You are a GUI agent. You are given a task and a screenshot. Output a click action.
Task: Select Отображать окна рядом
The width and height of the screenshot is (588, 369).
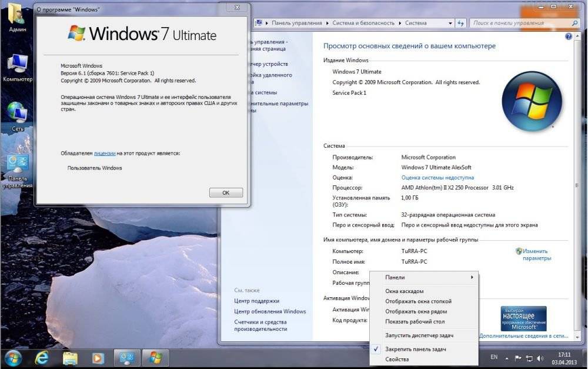(x=424, y=311)
